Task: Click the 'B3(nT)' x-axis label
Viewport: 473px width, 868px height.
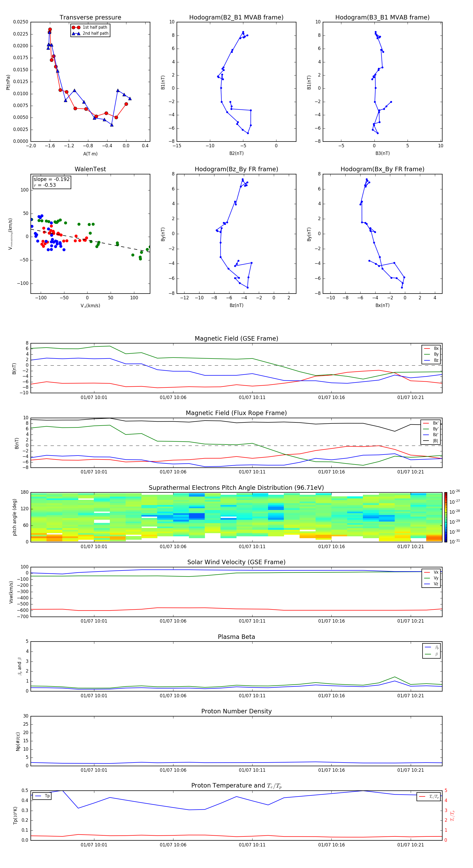Action: click(382, 153)
